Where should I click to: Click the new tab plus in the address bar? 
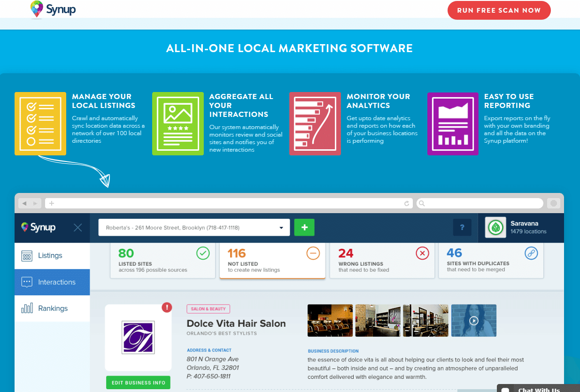pyautogui.click(x=52, y=203)
